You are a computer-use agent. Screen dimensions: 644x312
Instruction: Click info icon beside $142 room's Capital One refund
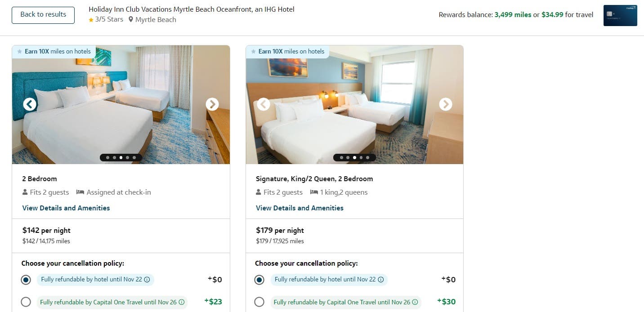182,302
